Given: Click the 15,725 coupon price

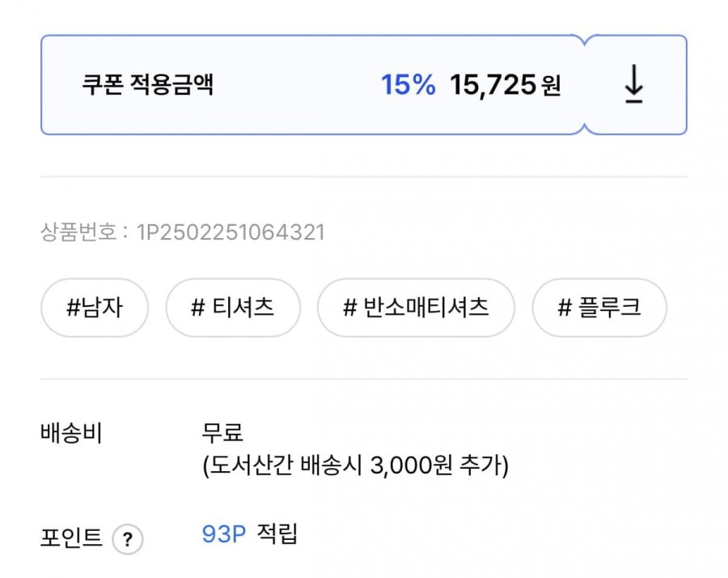Looking at the screenshot, I should click(x=493, y=85).
